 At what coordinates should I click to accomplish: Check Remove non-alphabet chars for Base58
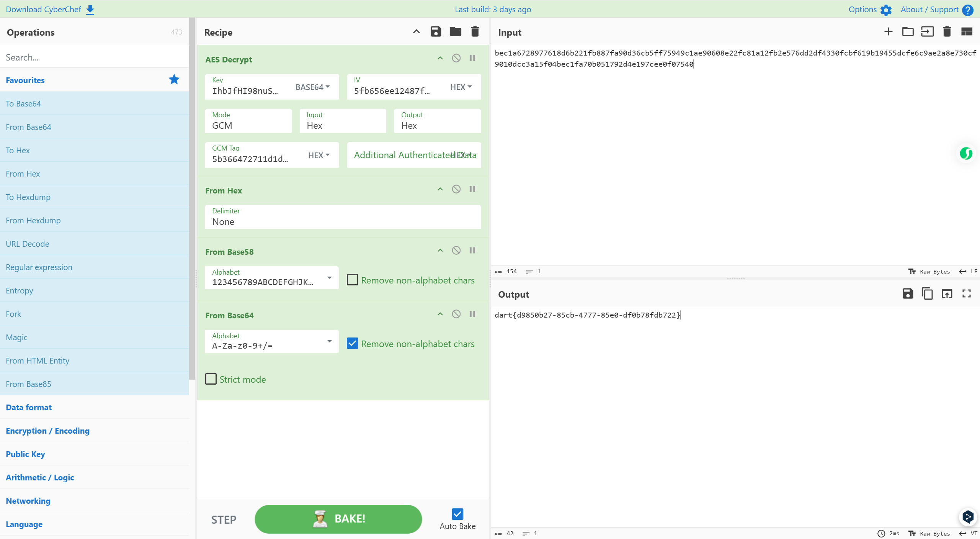click(352, 280)
